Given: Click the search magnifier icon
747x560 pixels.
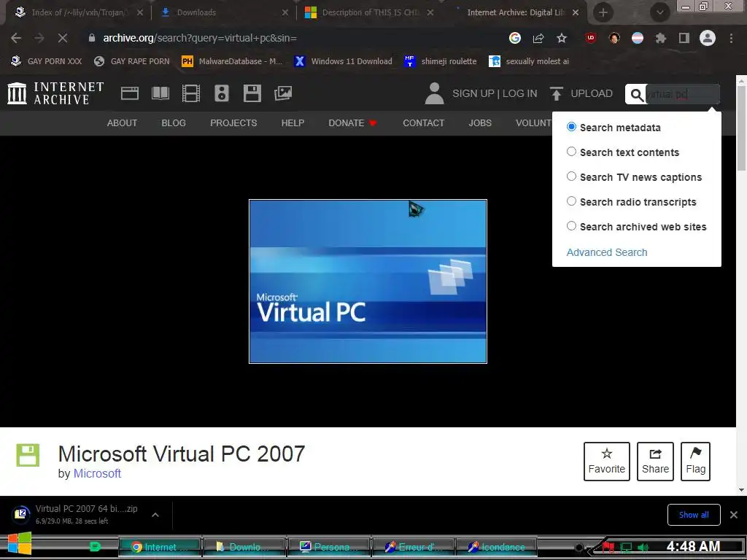Looking at the screenshot, I should click(x=637, y=95).
